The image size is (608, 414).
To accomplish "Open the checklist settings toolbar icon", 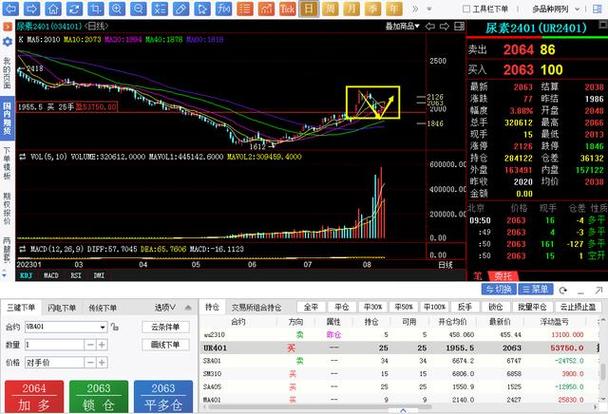I will click(x=160, y=9).
